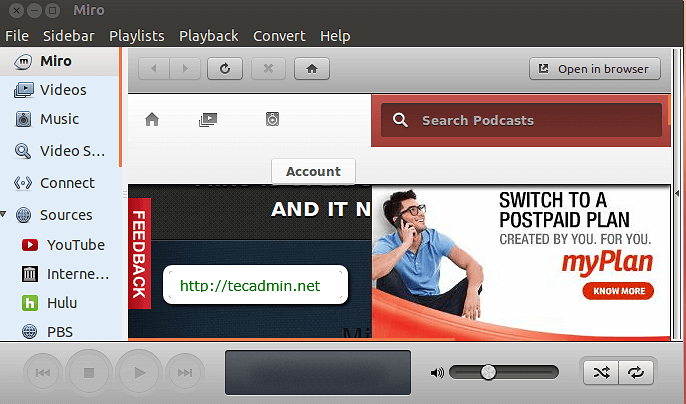Click the Search Podcasts field
Screen dimensions: 686x404
(521, 120)
